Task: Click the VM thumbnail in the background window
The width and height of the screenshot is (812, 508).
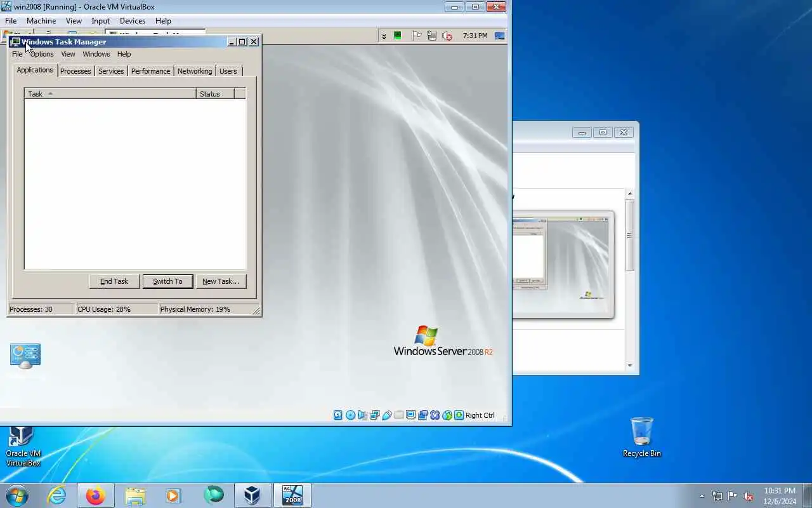Action: coord(563,264)
